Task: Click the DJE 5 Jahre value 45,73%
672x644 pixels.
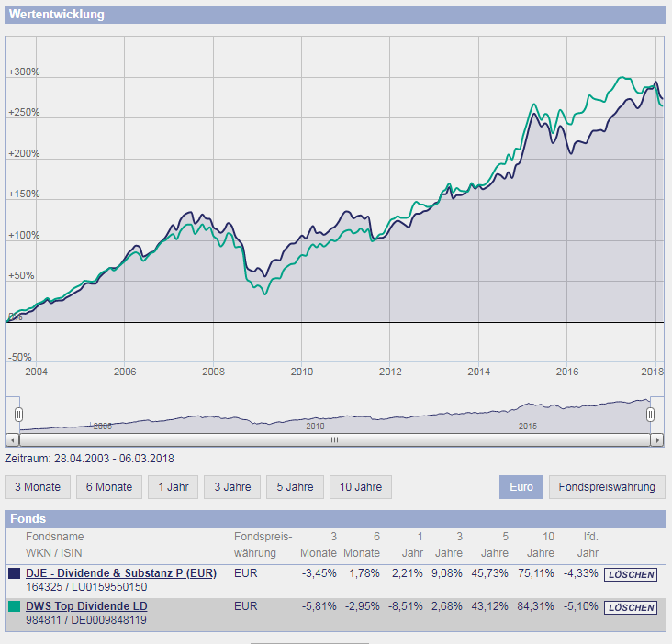Action: [x=490, y=573]
